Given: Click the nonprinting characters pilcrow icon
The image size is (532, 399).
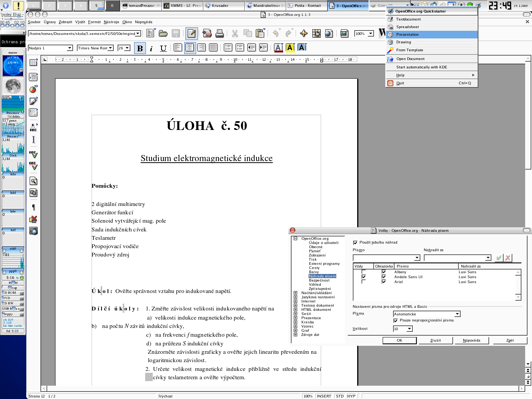Looking at the screenshot, I should [33, 207].
